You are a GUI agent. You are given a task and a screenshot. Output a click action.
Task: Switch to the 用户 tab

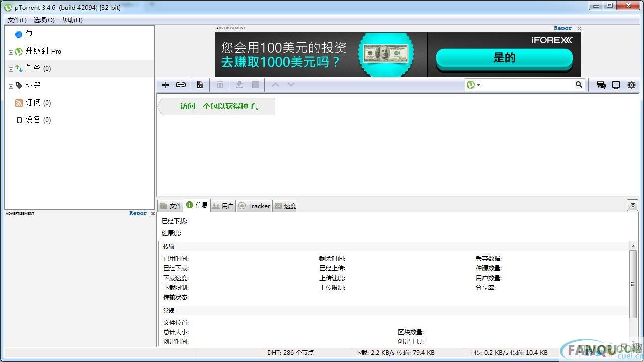(x=223, y=206)
